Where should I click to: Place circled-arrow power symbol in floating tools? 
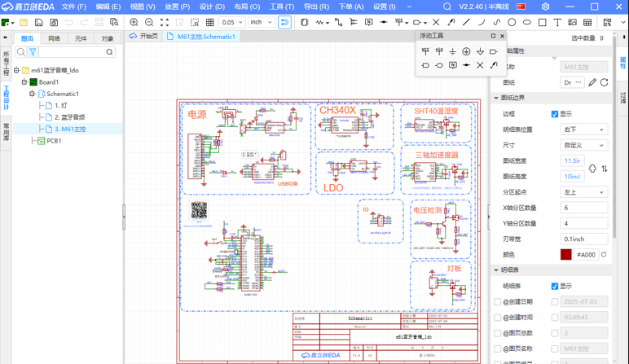[x=466, y=51]
